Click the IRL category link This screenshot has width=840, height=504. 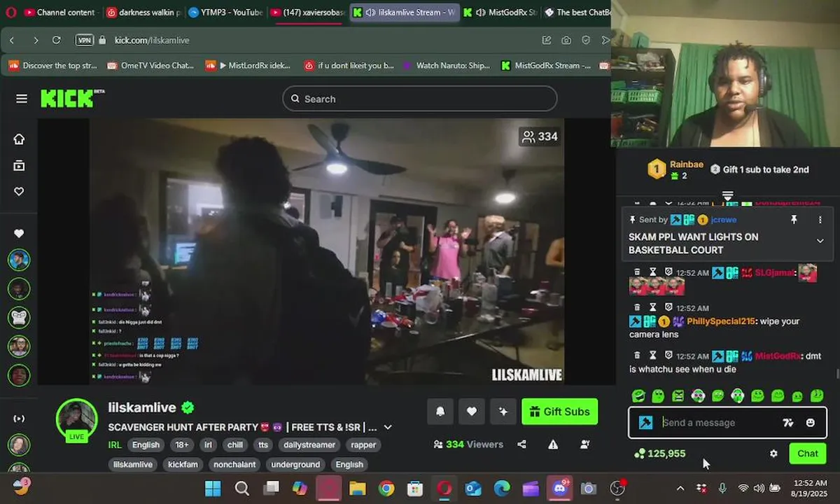point(115,445)
